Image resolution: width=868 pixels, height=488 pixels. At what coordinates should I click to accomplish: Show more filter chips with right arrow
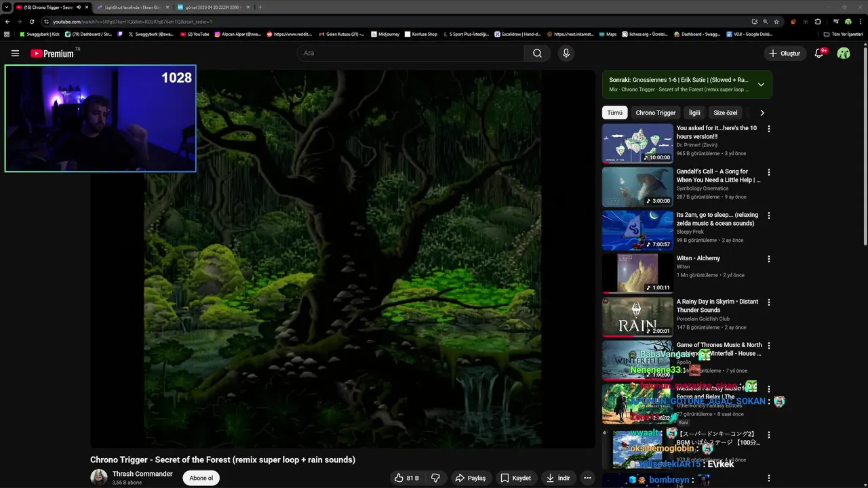pos(762,113)
